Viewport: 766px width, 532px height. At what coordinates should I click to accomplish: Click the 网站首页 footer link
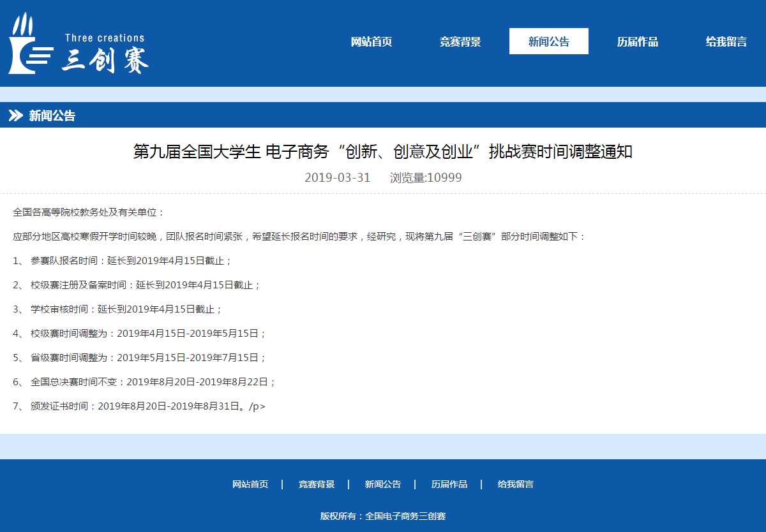tap(250, 484)
